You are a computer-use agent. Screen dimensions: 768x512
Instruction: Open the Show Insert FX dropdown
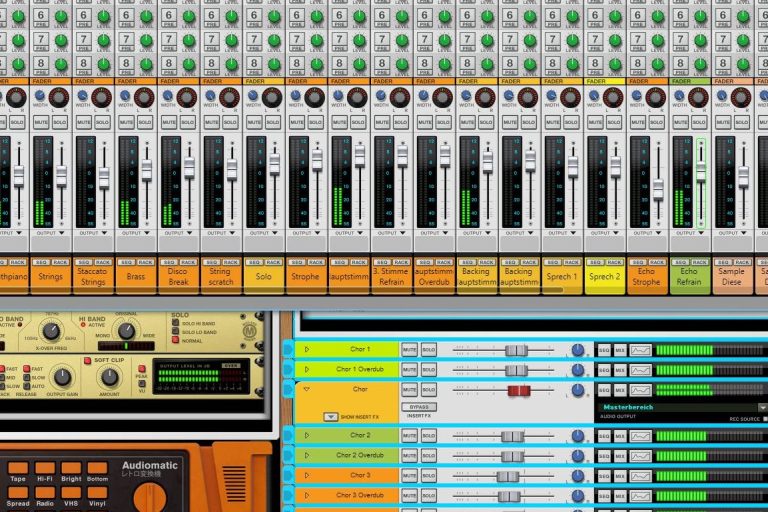point(329,416)
